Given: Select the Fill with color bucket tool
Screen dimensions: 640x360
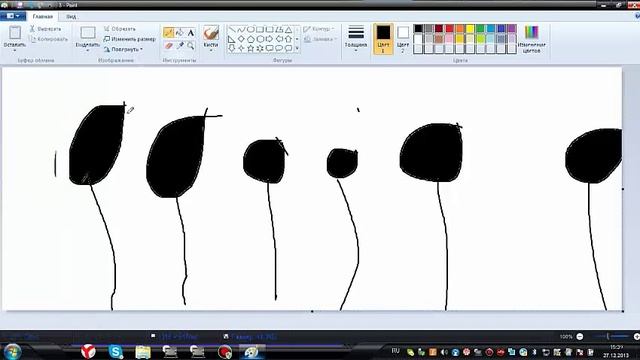Looking at the screenshot, I should (180, 33).
